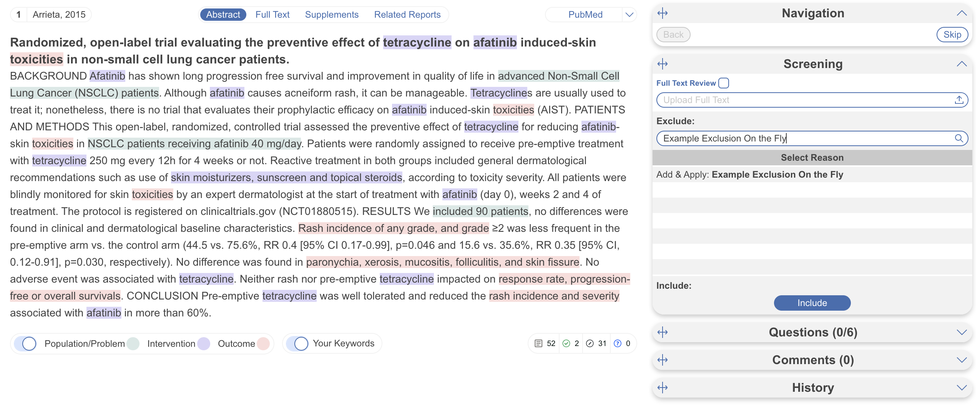Skip to the next record

click(x=952, y=35)
